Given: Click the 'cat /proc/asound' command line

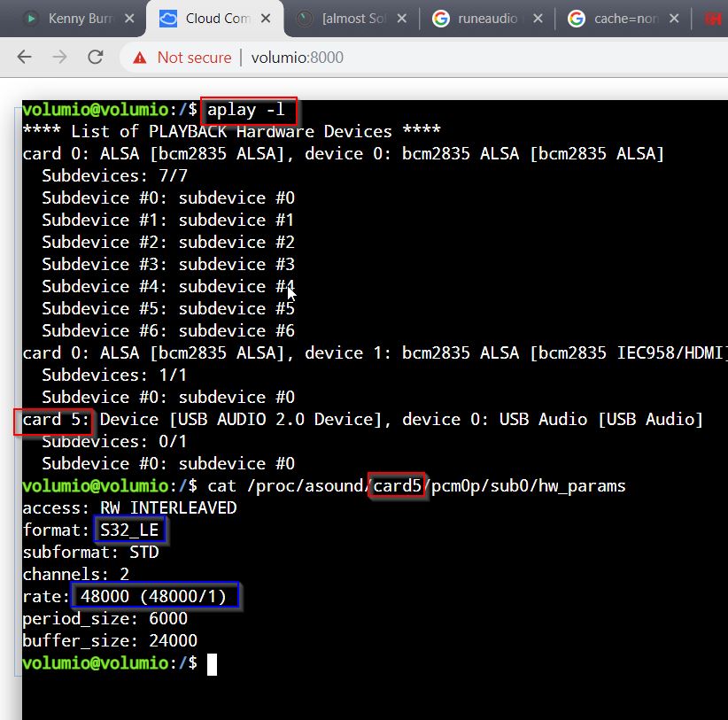Looking at the screenshot, I should point(416,486).
